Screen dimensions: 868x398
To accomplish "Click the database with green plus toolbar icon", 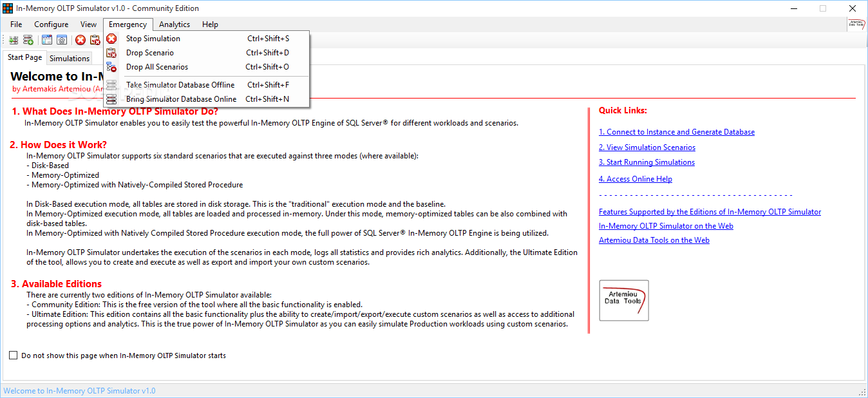I will coord(28,40).
